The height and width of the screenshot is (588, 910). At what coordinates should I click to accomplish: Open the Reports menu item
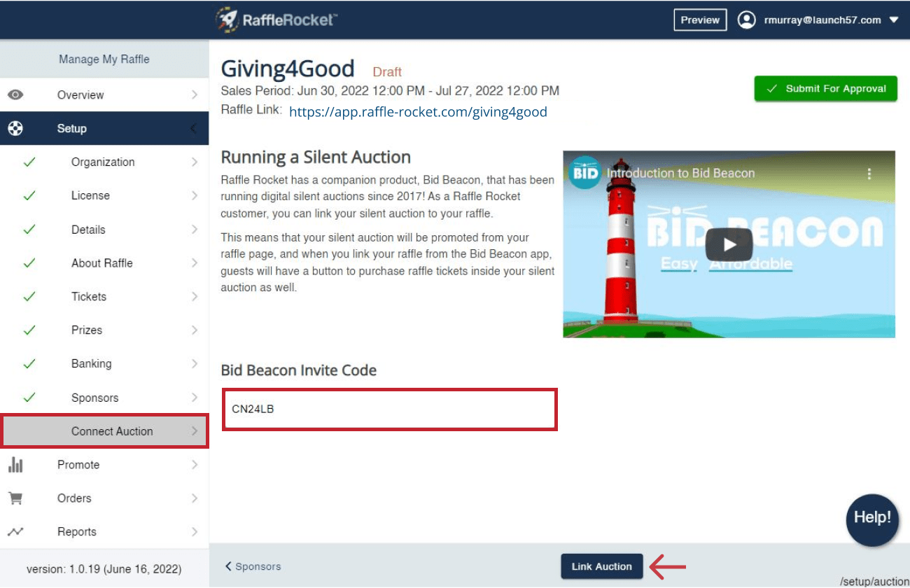[x=104, y=532]
